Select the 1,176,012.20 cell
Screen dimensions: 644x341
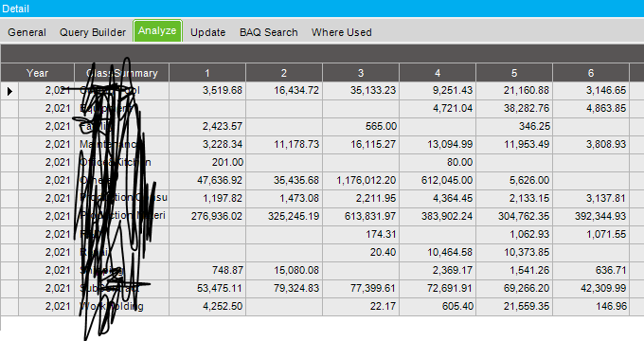(x=361, y=180)
